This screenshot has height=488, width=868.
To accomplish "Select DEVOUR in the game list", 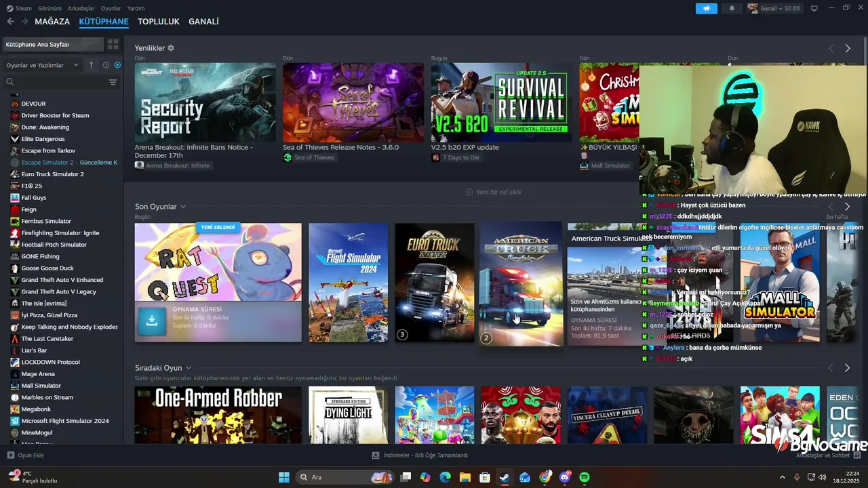I will [x=33, y=104].
